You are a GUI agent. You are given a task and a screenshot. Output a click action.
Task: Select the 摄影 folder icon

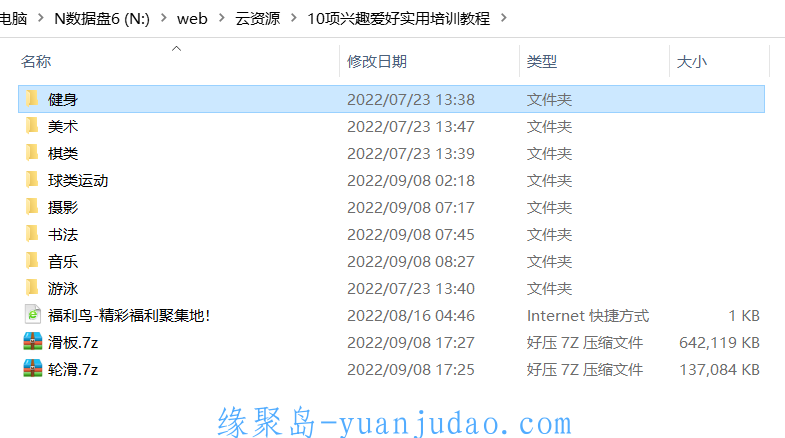coord(32,207)
